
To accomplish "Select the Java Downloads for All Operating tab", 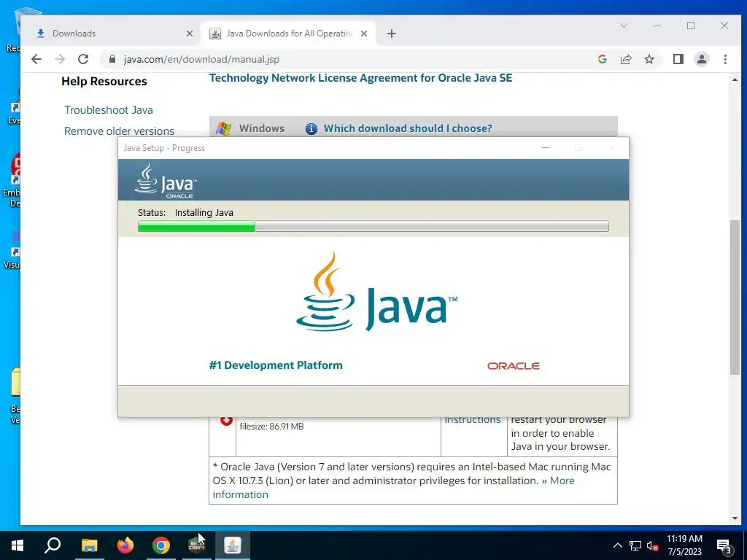I will point(289,34).
